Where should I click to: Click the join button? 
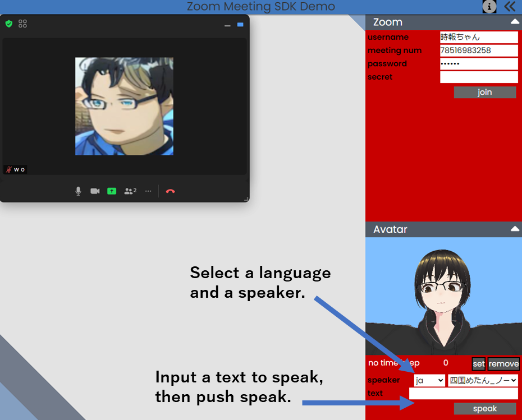click(485, 92)
